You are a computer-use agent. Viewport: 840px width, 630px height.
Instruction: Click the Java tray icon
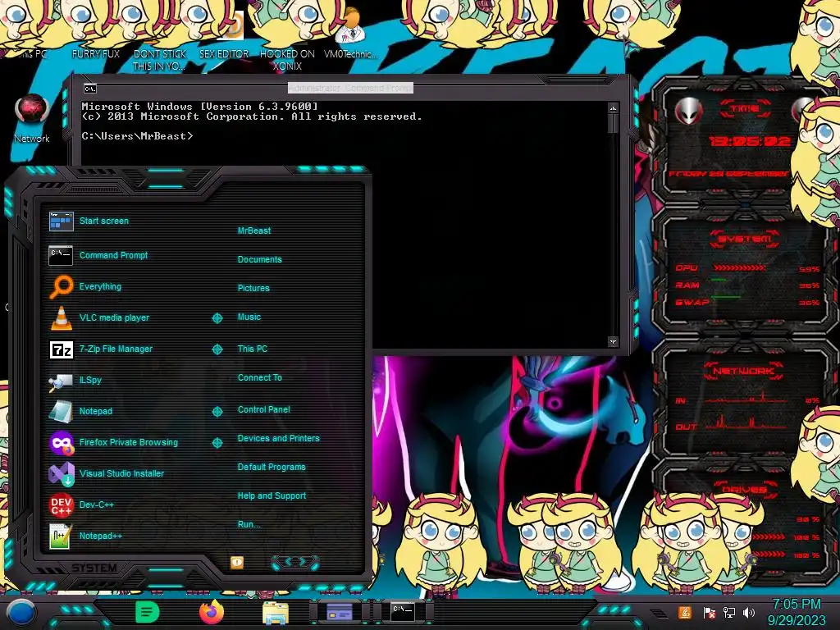[684, 612]
